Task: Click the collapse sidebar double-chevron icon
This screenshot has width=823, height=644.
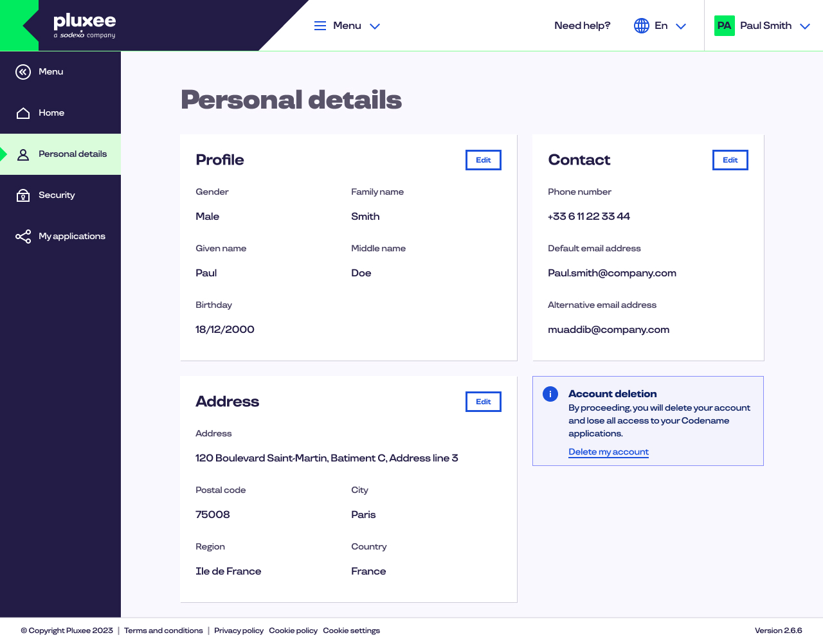Action: click(23, 72)
